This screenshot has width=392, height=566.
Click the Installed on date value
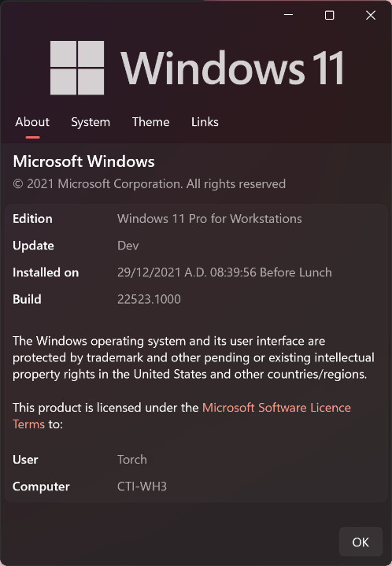pyautogui.click(x=224, y=272)
